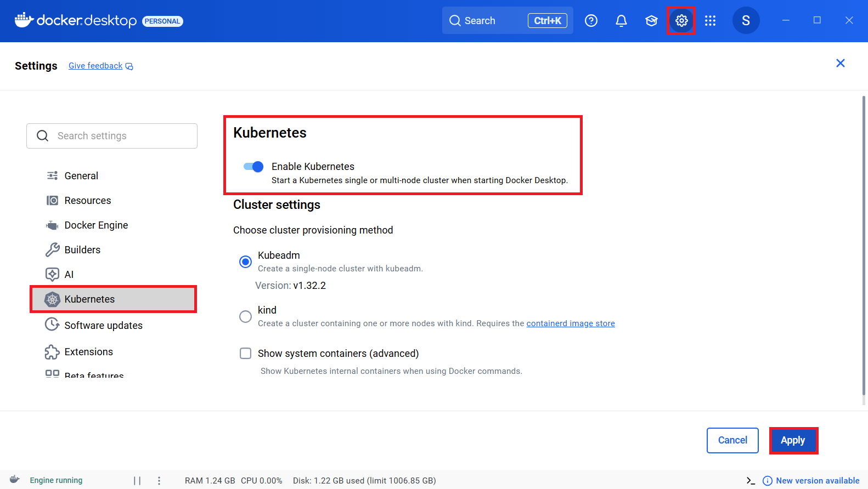Click the Apply button

[x=793, y=440]
